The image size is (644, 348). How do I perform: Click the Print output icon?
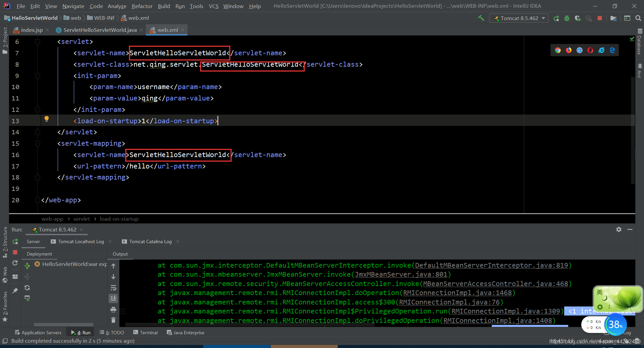113,309
